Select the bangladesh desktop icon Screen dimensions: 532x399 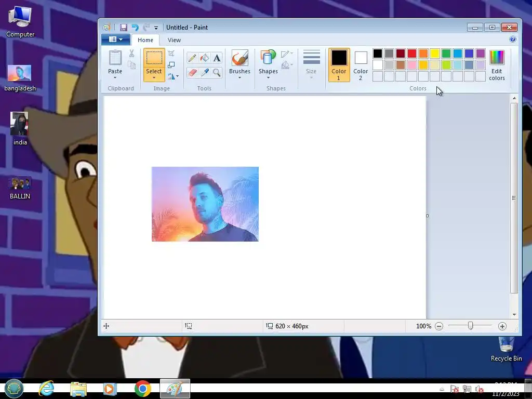point(20,78)
